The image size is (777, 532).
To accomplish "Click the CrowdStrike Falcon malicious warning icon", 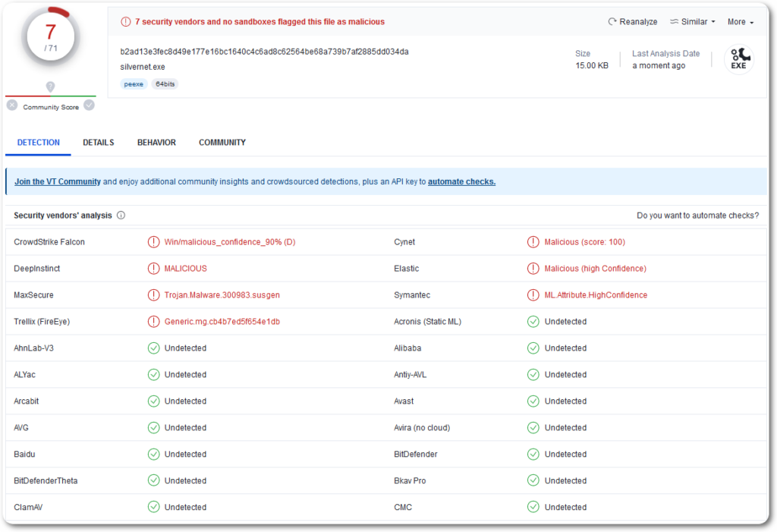I will pyautogui.click(x=153, y=242).
